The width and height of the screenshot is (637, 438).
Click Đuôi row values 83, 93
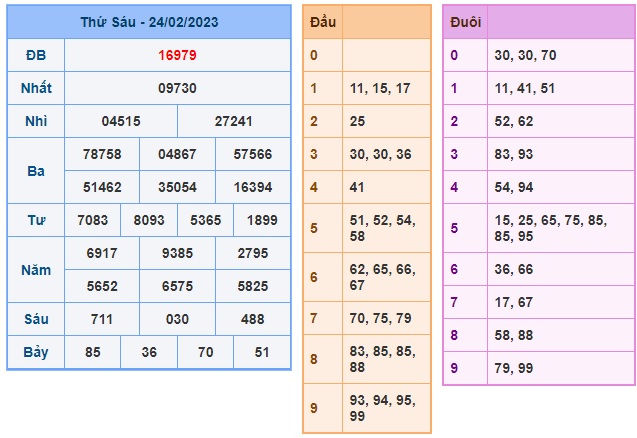click(x=514, y=154)
